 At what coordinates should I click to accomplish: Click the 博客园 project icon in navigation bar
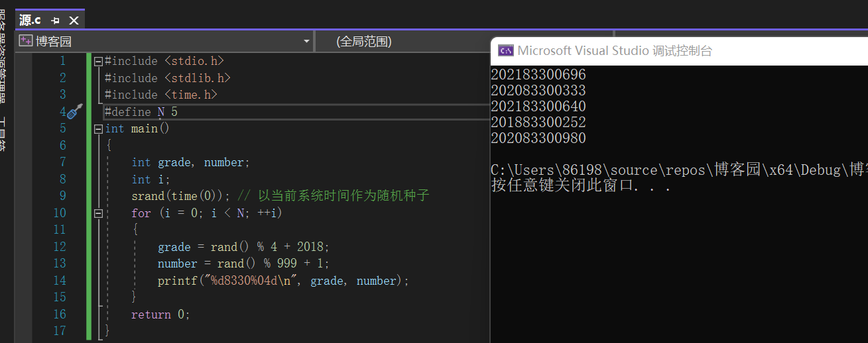[x=26, y=41]
